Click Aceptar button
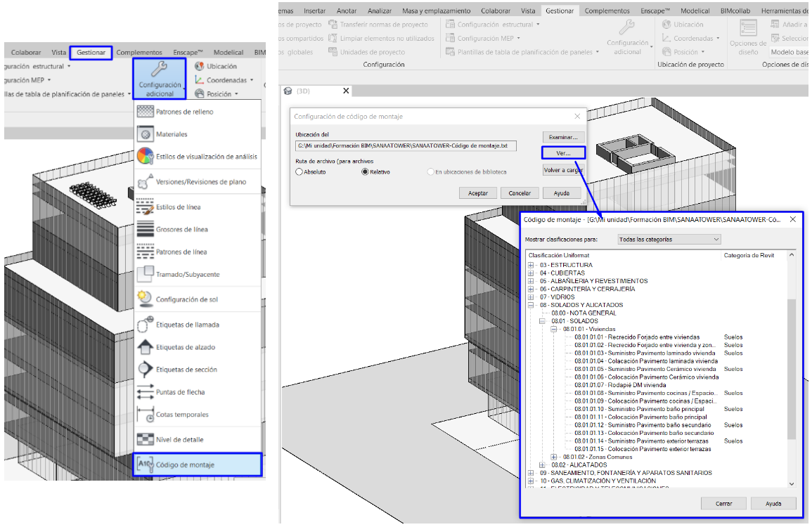Viewport: 812px width, 527px height. (x=478, y=193)
